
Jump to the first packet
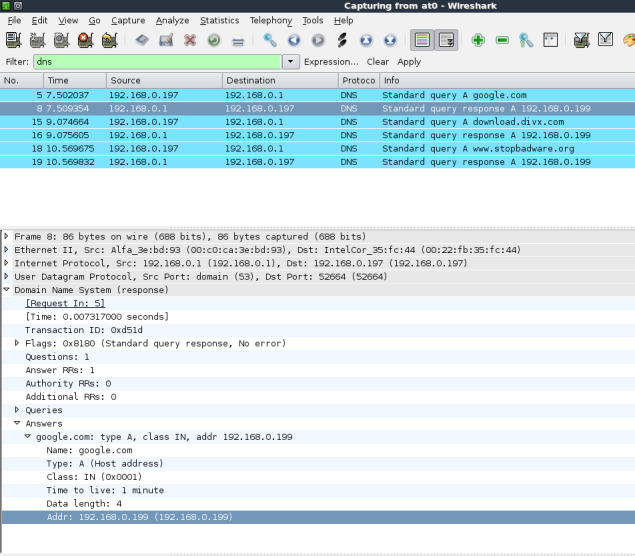pos(366,40)
